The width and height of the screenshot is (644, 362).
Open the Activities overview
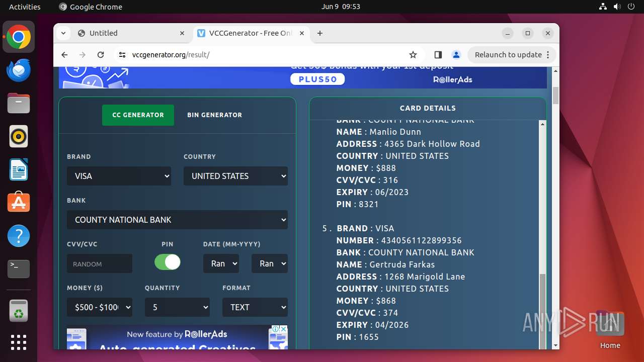[x=25, y=7]
